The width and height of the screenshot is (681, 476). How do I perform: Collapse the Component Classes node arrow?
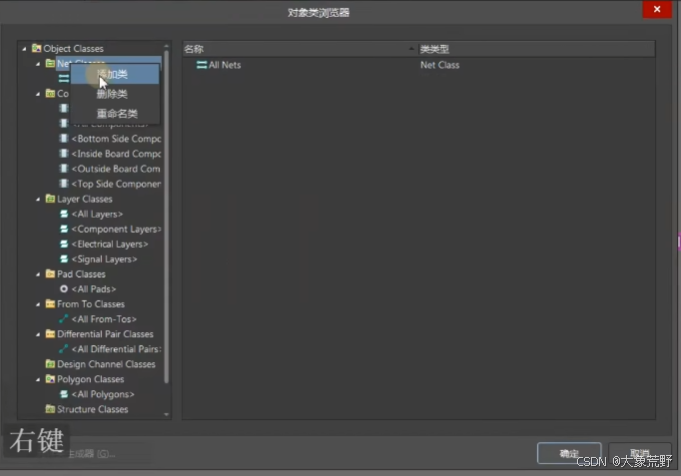[x=38, y=94]
